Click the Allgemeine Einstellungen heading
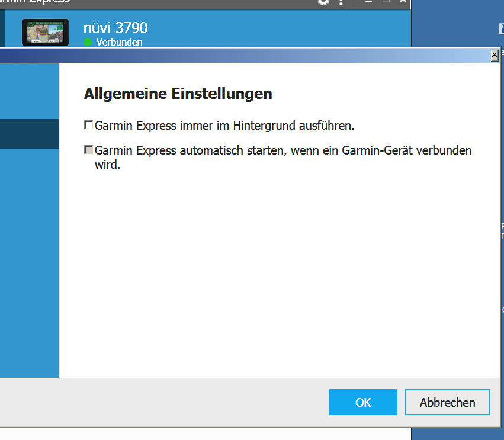 point(178,94)
